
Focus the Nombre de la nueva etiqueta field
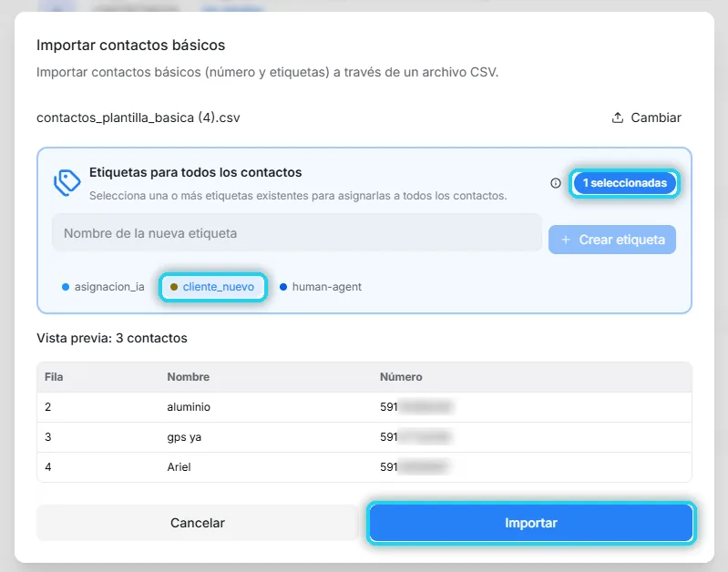pyautogui.click(x=297, y=232)
